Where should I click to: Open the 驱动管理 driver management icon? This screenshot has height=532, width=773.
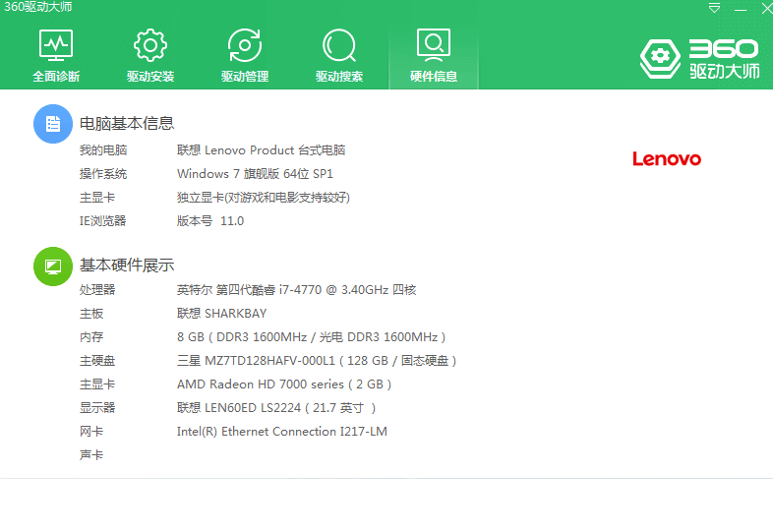(245, 45)
